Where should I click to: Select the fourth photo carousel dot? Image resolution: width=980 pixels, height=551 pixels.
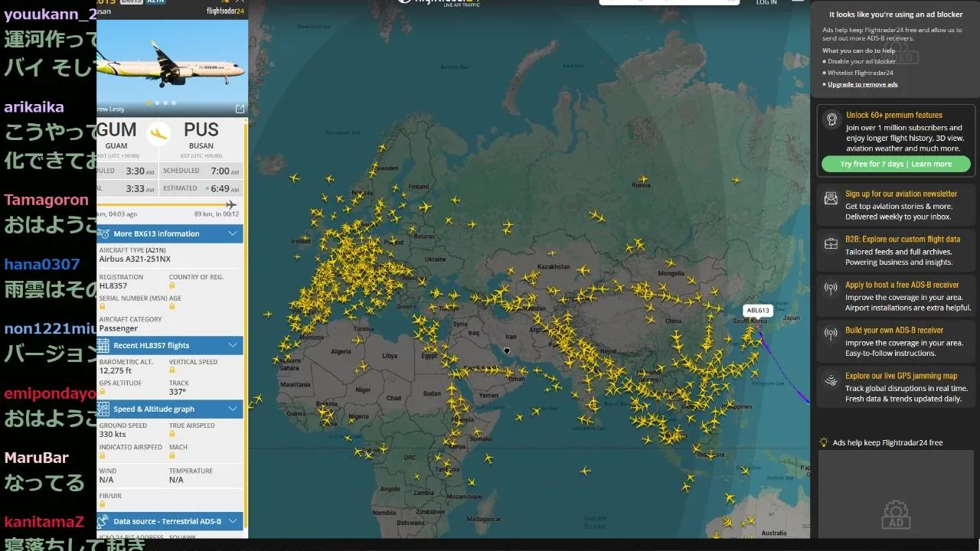click(x=174, y=103)
